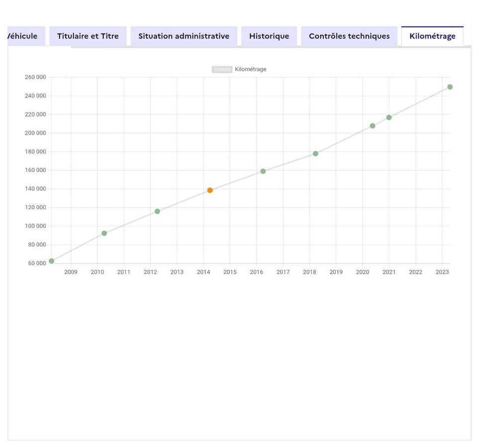This screenshot has height=448, width=479.
Task: Toggle the dataset via the Kilométrage legend text
Action: tap(250, 69)
